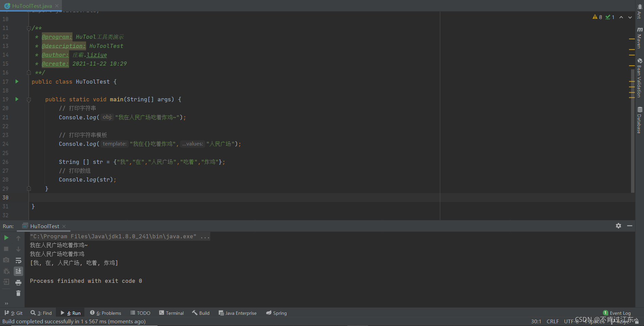
Task: Toggle soft-wrap in Run console
Action: click(18, 260)
